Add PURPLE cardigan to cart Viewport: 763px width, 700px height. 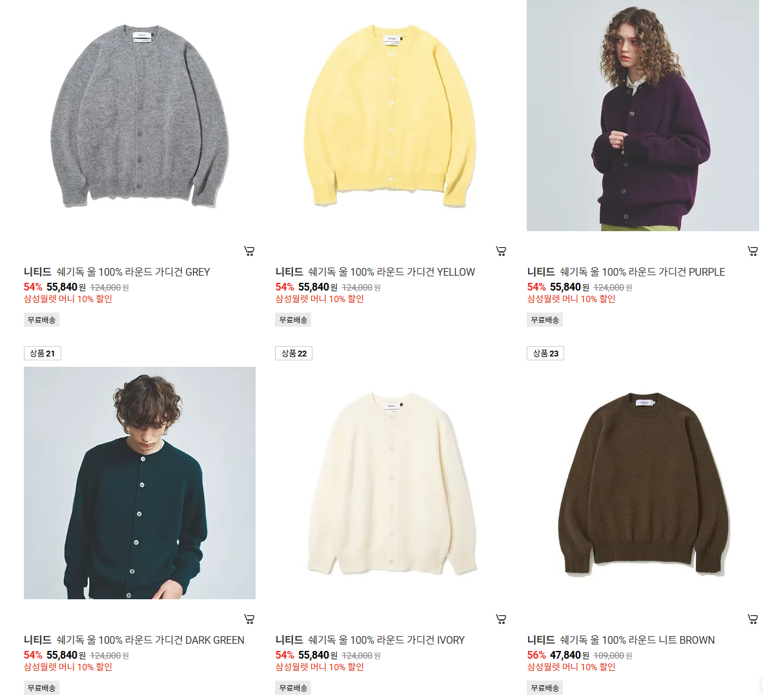(x=752, y=251)
